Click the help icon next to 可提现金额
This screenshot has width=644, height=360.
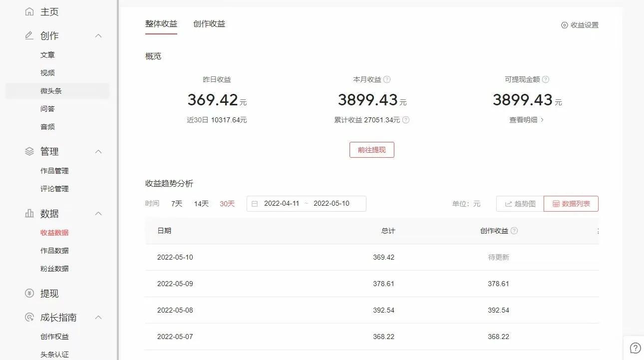(546, 79)
